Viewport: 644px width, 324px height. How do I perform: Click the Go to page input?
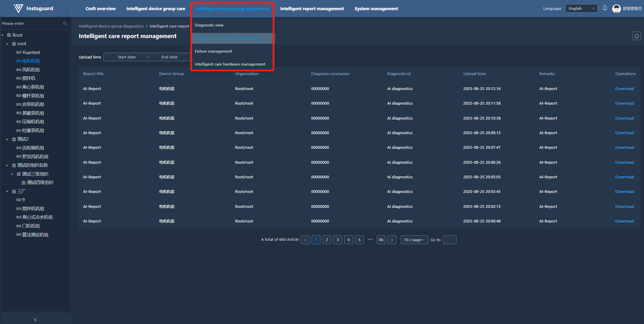(x=449, y=240)
